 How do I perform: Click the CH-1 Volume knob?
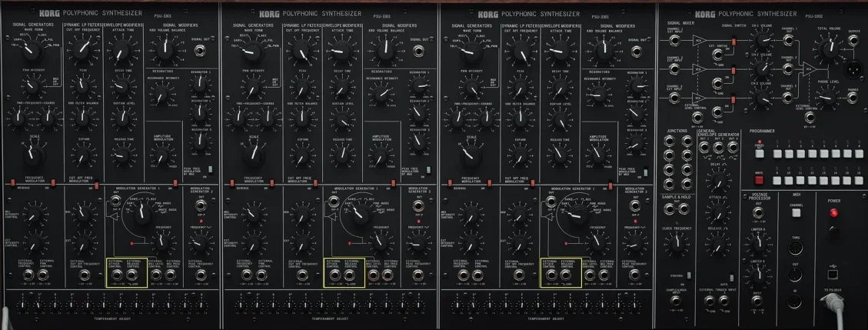[x=762, y=41]
